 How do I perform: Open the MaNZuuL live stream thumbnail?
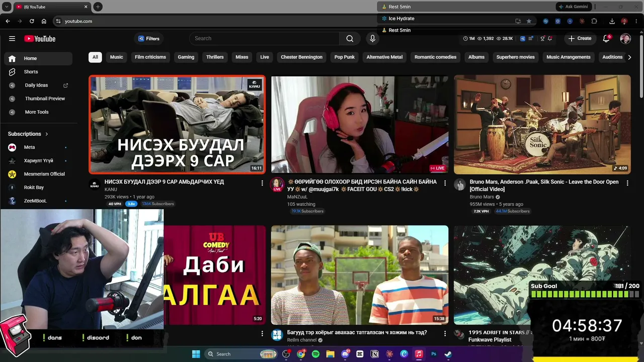pyautogui.click(x=360, y=125)
